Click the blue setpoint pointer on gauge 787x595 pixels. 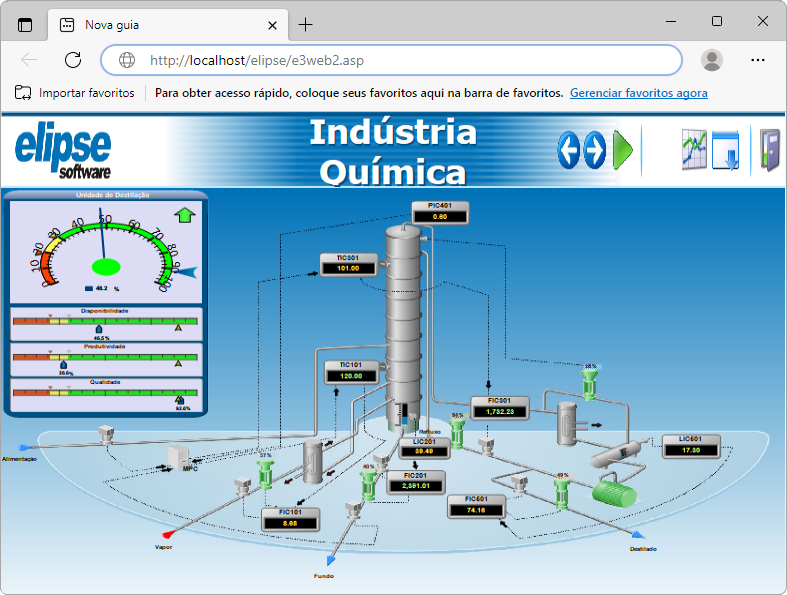tap(186, 272)
